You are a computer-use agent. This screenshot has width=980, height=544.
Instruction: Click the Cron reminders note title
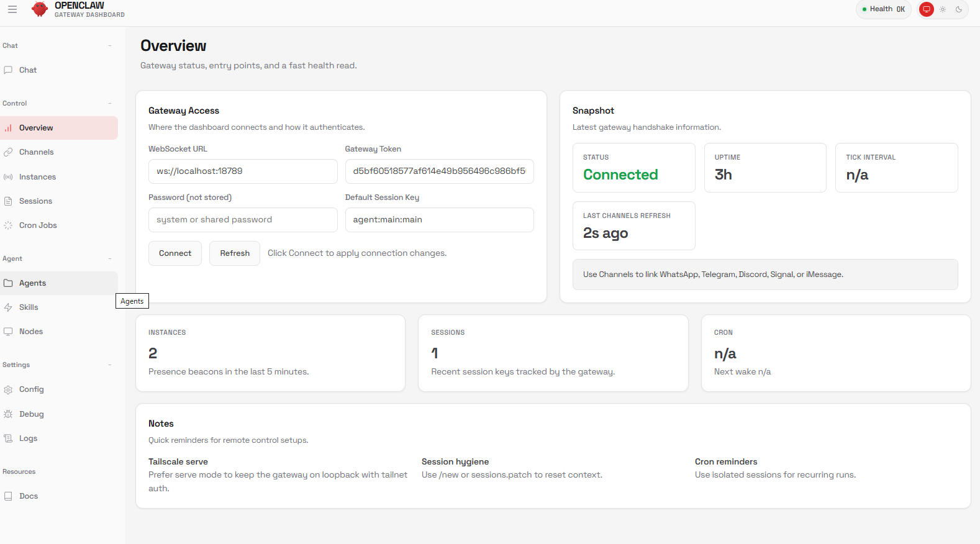(x=726, y=462)
